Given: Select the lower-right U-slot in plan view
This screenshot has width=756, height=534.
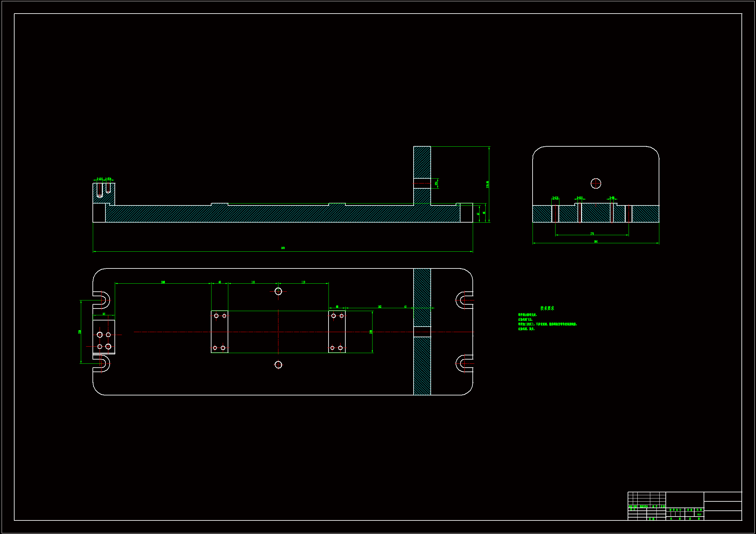Looking at the screenshot, I should tap(464, 363).
